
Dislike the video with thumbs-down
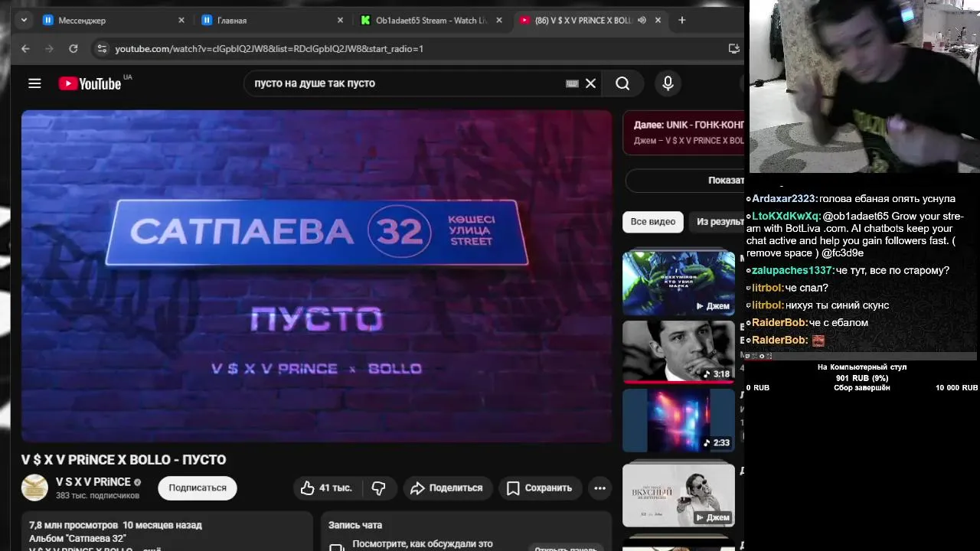(x=378, y=487)
